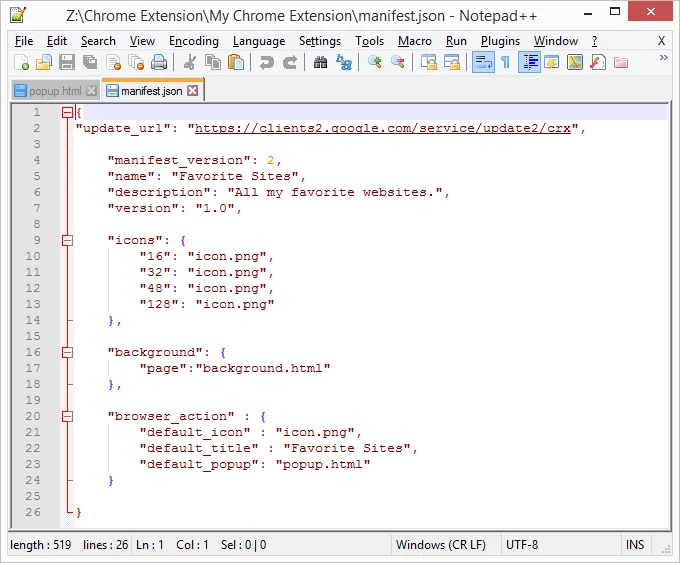The image size is (680, 563).
Task: Click the Save All icon
Action: 90,62
